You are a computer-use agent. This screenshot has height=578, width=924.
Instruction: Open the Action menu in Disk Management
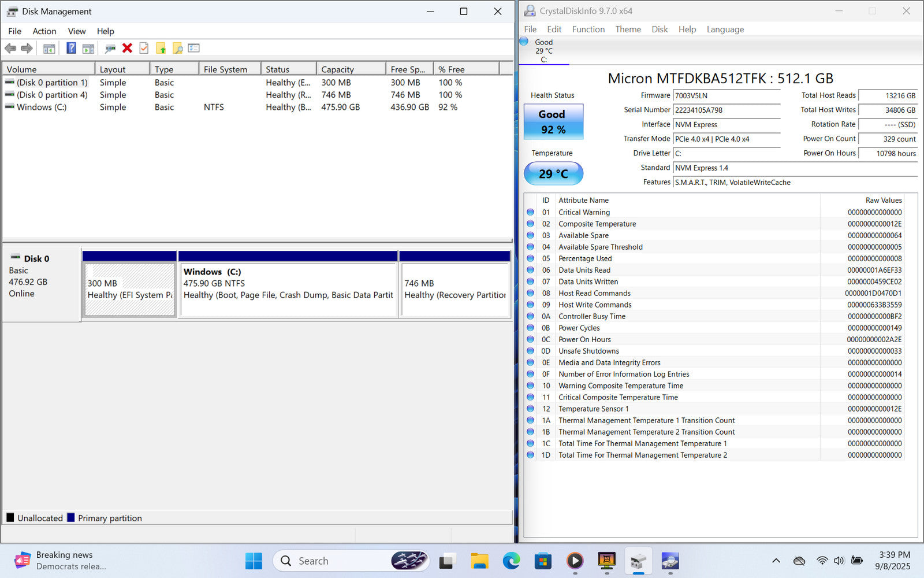pyautogui.click(x=44, y=31)
